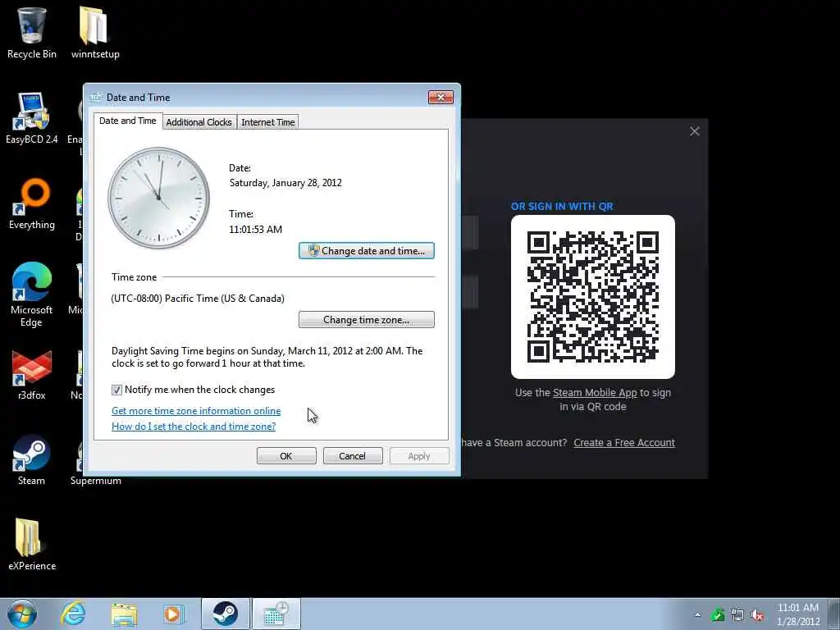Click OR SIGN IN WITH QR heading
This screenshot has height=630, width=840.
(562, 206)
